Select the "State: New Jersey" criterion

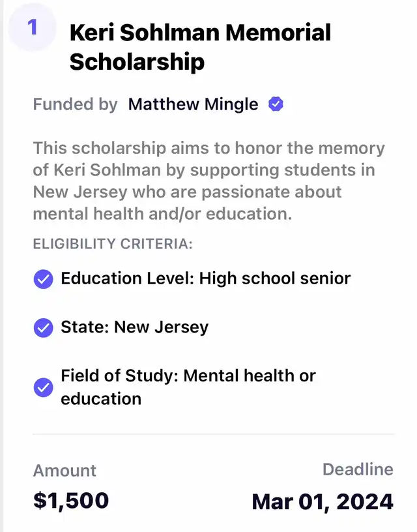134,327
